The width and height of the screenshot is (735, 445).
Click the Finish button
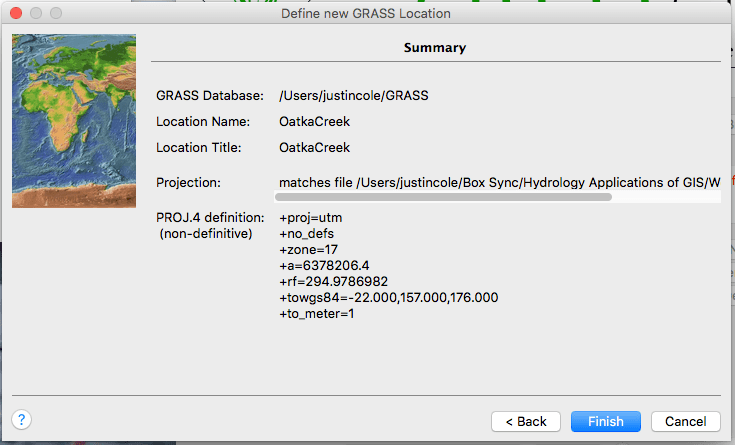(605, 421)
